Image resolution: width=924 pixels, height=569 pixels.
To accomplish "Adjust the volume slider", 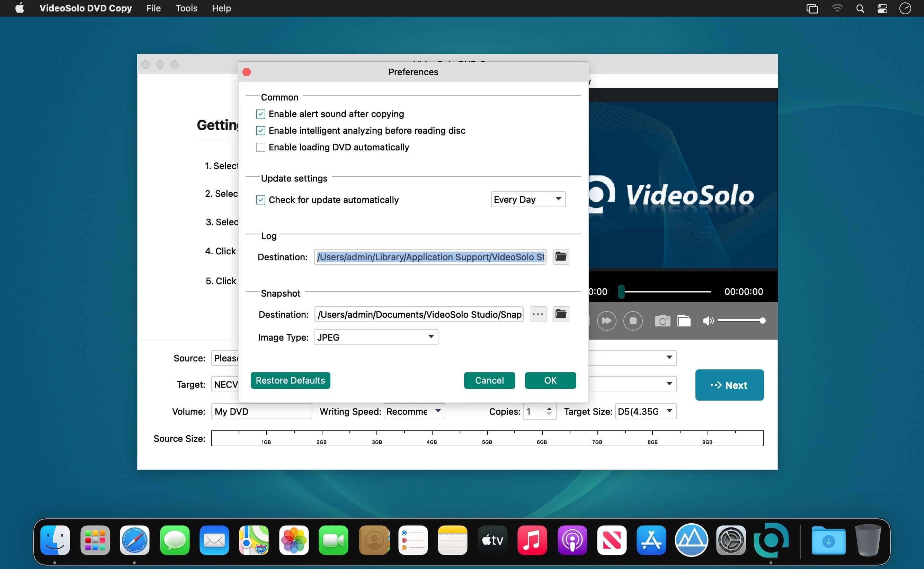I will [x=741, y=321].
